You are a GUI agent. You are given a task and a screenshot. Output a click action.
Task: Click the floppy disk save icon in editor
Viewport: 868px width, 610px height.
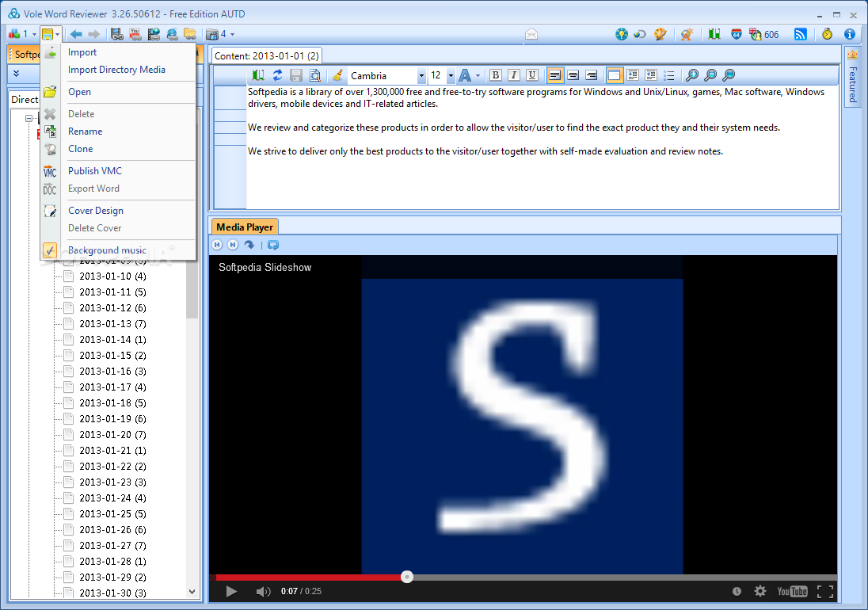click(x=296, y=75)
